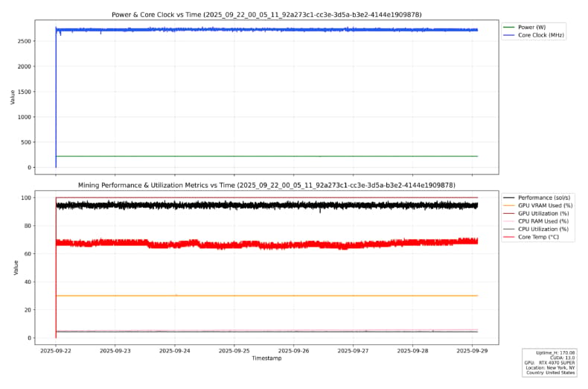Image resolution: width=588 pixels, height=389 pixels.
Task: Select the 'GPU VRAM Used (%)' legend entry
Action: [537, 206]
